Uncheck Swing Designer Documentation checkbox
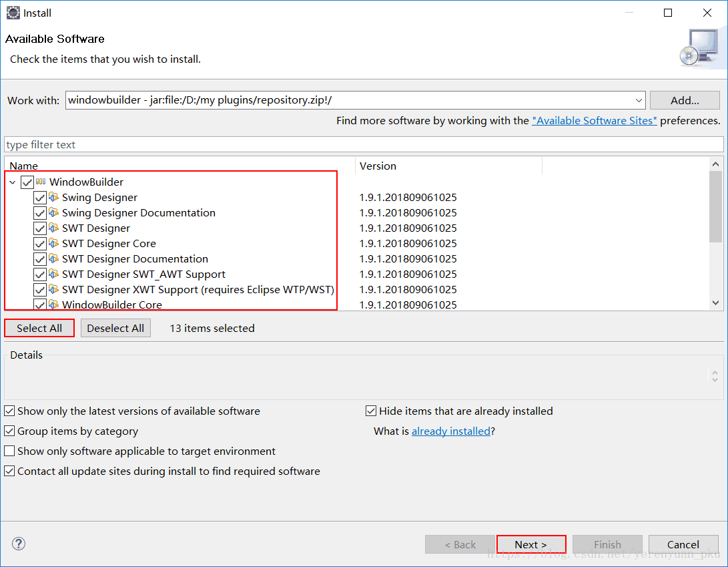728x567 pixels. (40, 213)
